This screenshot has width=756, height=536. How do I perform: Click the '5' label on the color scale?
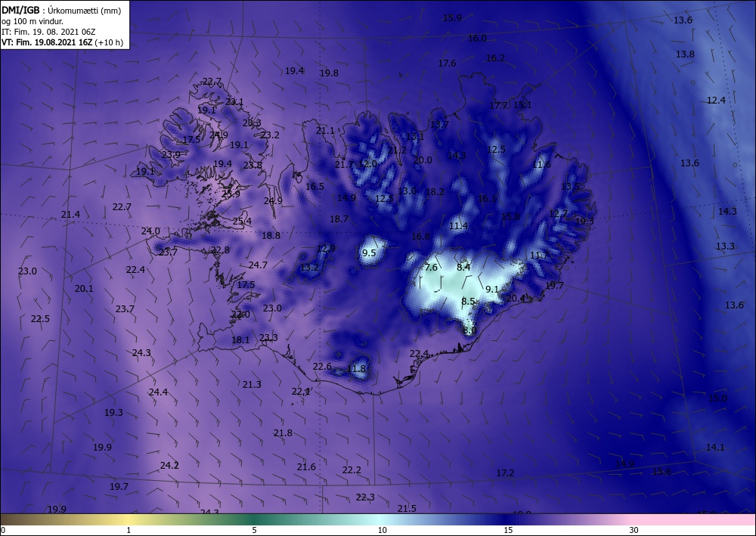[x=254, y=530]
